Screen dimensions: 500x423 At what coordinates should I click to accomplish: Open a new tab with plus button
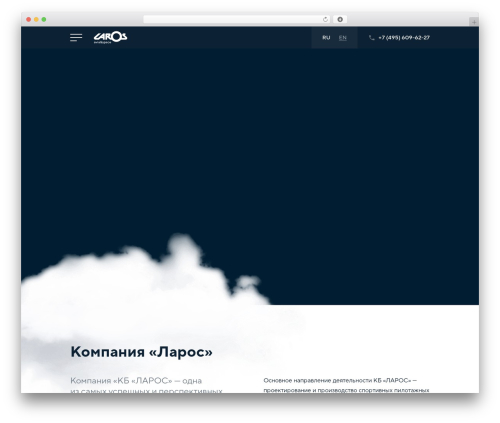[x=474, y=22]
